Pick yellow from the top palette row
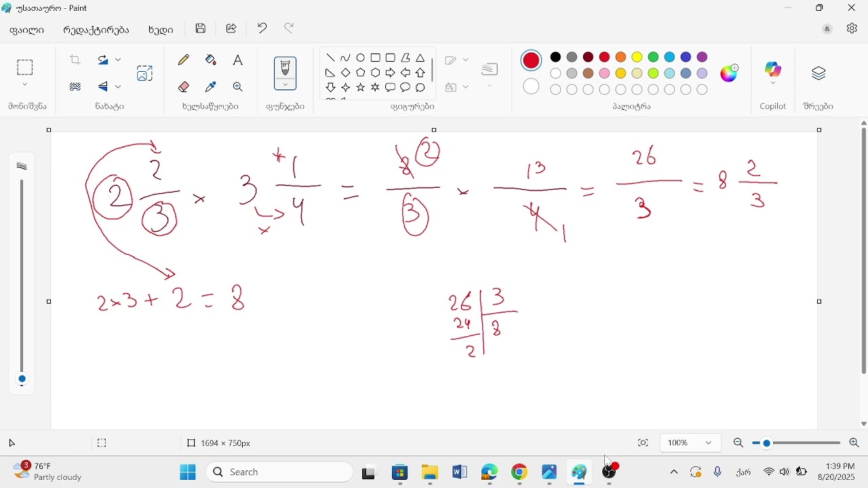868x488 pixels. [637, 58]
